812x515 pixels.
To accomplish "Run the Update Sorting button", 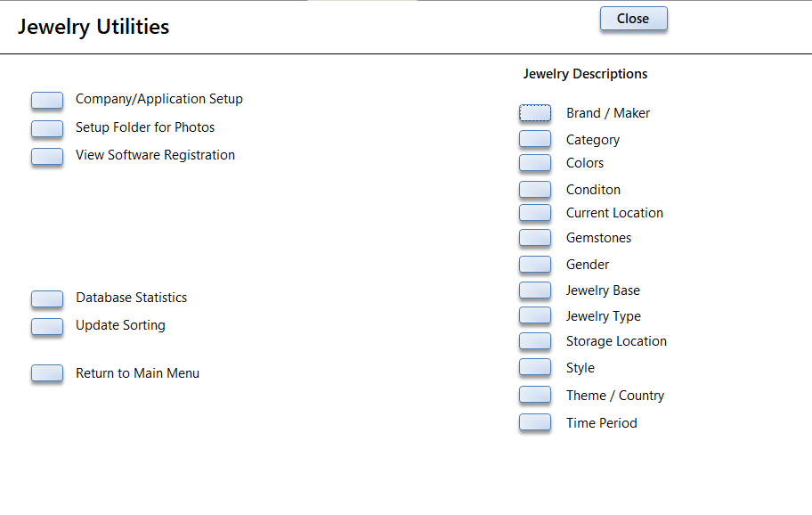I will tap(47, 326).
